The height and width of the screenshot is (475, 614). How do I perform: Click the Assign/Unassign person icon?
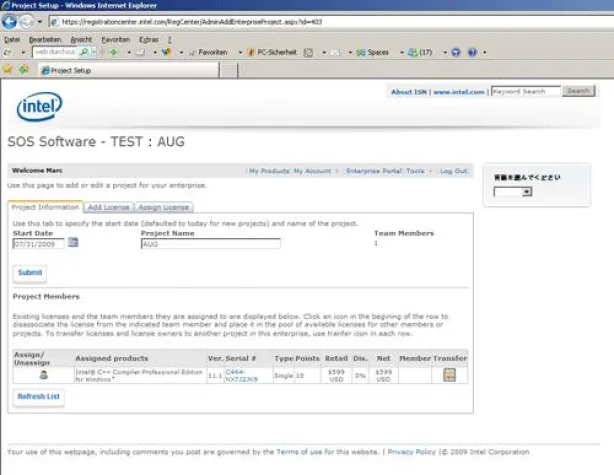[x=43, y=375]
